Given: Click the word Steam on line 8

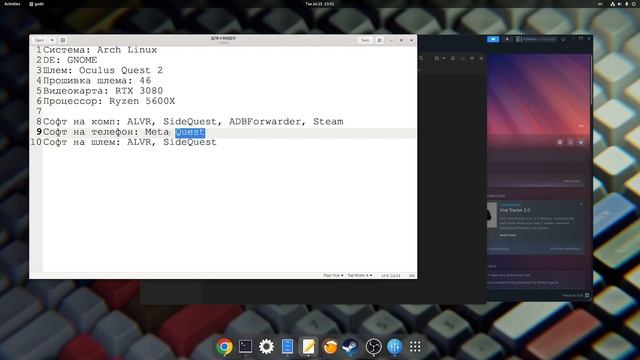Looking at the screenshot, I should (328, 122).
